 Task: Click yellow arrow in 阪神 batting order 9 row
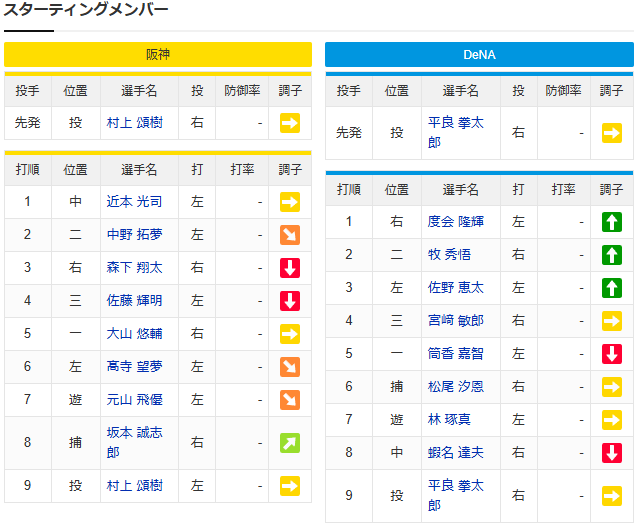point(290,486)
